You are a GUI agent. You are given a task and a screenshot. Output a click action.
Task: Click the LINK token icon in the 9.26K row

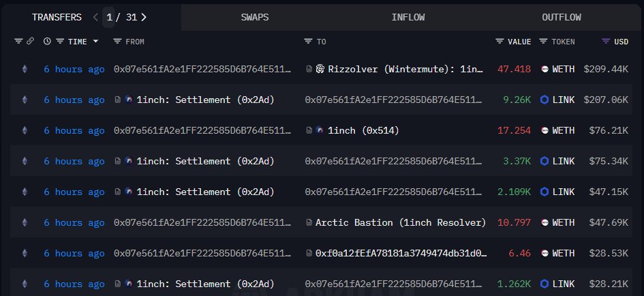click(x=545, y=100)
